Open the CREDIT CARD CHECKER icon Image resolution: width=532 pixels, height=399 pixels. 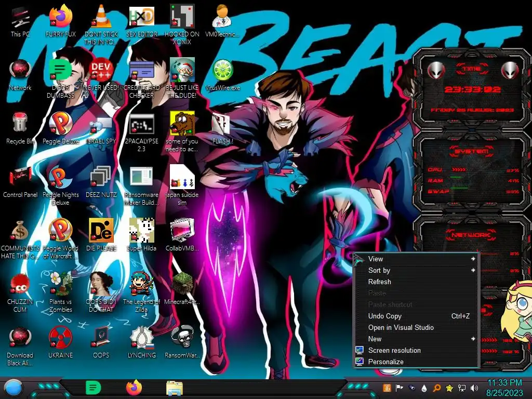click(141, 78)
